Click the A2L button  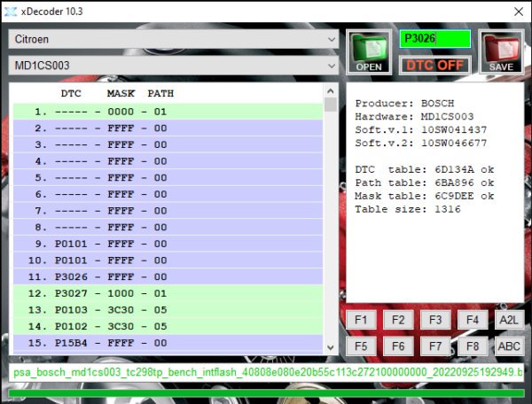coord(508,320)
